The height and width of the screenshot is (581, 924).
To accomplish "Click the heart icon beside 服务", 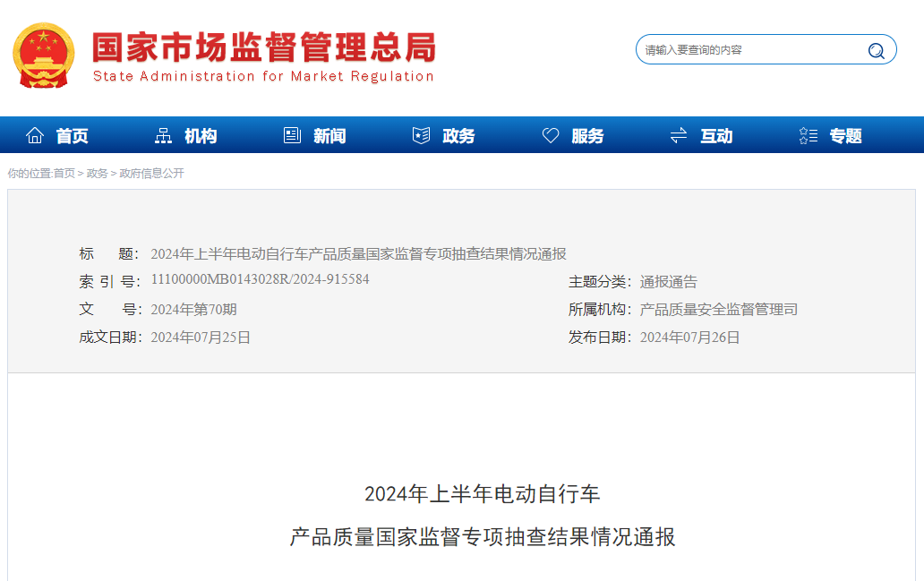I will tap(551, 136).
